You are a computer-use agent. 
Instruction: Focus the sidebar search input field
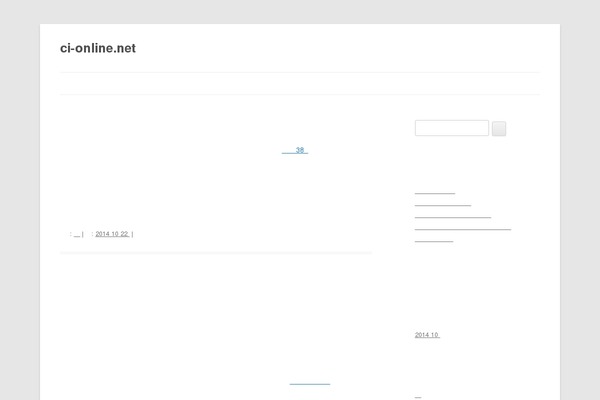click(x=452, y=128)
